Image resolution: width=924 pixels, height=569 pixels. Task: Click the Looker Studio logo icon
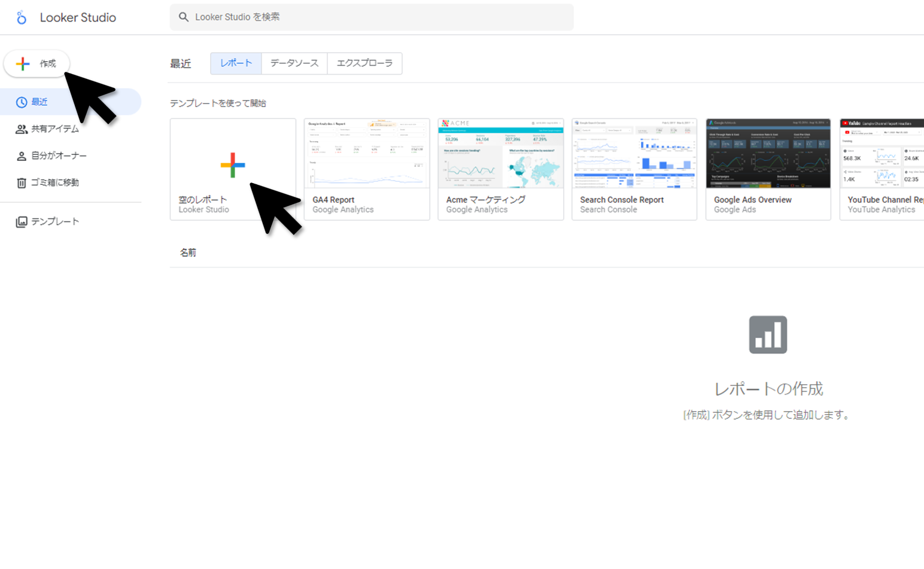click(x=22, y=17)
